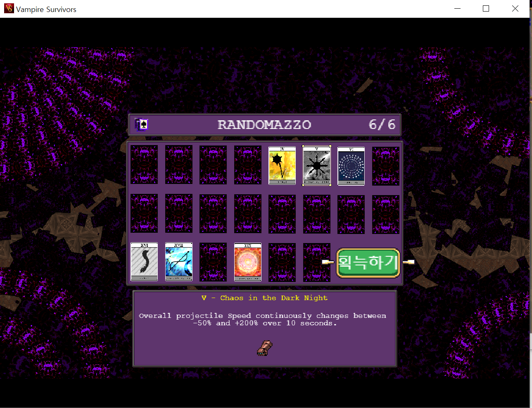Maximize the Vampire Survivors window
532x408 pixels.
[486, 9]
